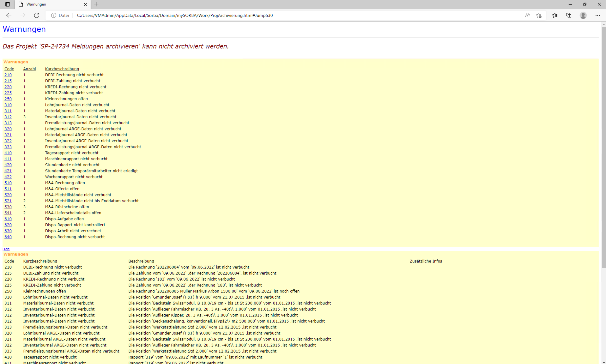Open the Favorites list
Image resolution: width=606 pixels, height=364 pixels.
pyautogui.click(x=555, y=15)
